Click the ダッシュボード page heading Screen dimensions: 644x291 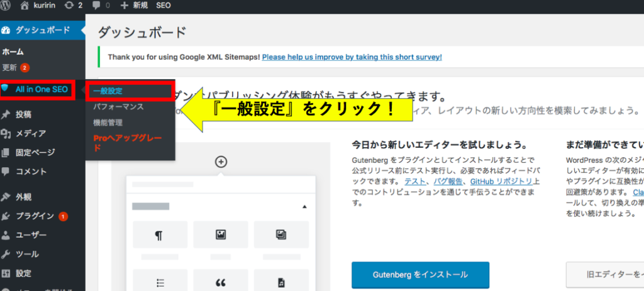[142, 32]
